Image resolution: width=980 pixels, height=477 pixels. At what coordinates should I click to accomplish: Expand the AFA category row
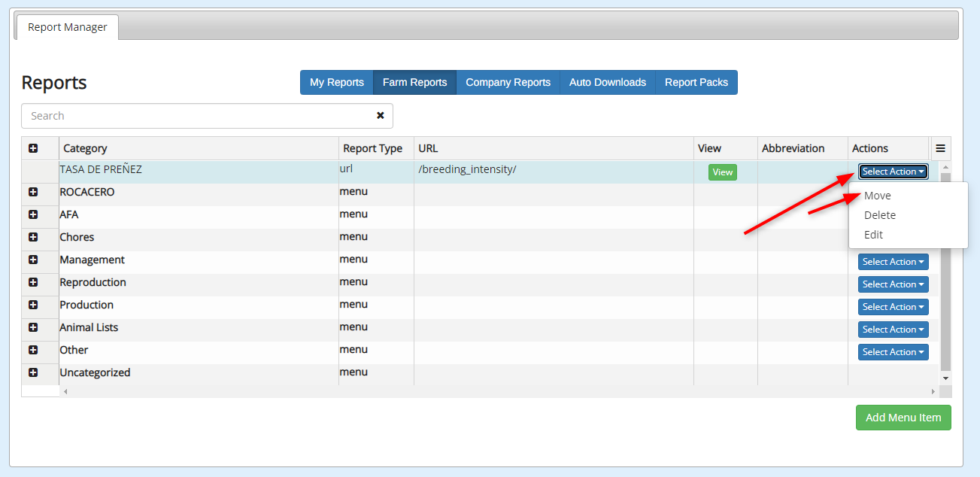(33, 214)
